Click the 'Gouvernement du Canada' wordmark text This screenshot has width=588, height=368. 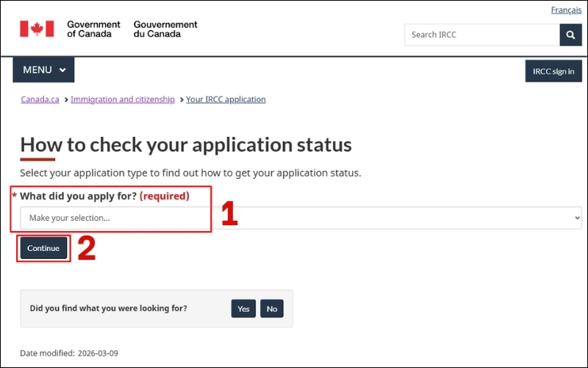[x=165, y=29]
